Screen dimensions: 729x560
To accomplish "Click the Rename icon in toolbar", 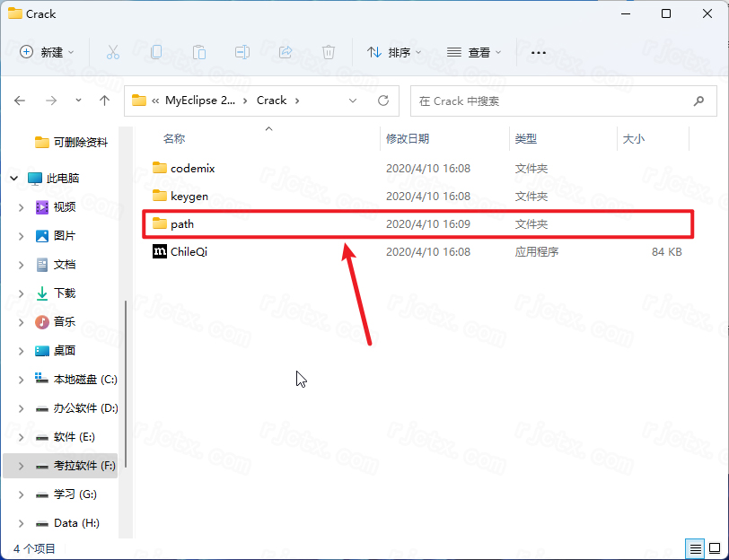I will click(242, 52).
